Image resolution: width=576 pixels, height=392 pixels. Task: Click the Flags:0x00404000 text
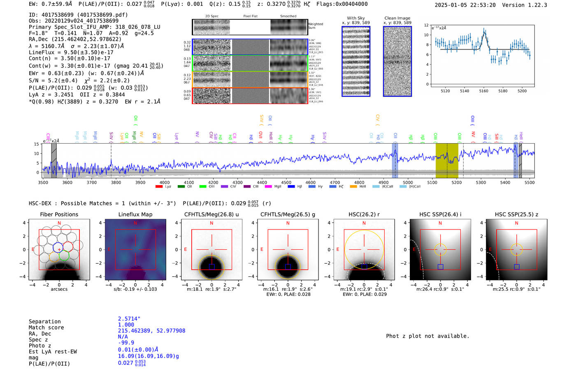pyautogui.click(x=342, y=4)
